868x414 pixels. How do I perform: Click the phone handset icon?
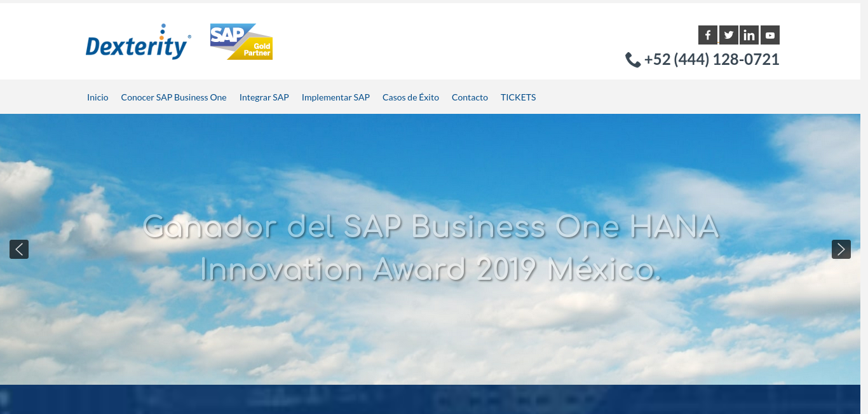coord(633,60)
